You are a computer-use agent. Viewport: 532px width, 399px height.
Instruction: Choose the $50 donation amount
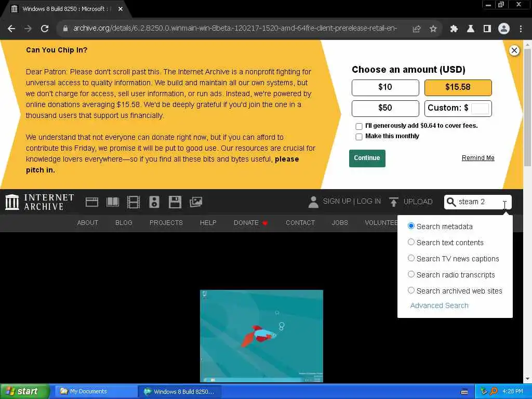coord(385,109)
